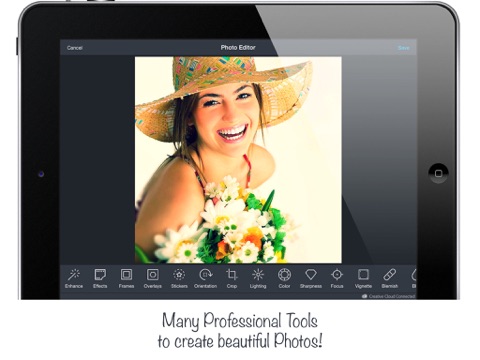Tap the woman's photo on the canvas
Viewport: 480px width, 360px height.
[x=238, y=160]
